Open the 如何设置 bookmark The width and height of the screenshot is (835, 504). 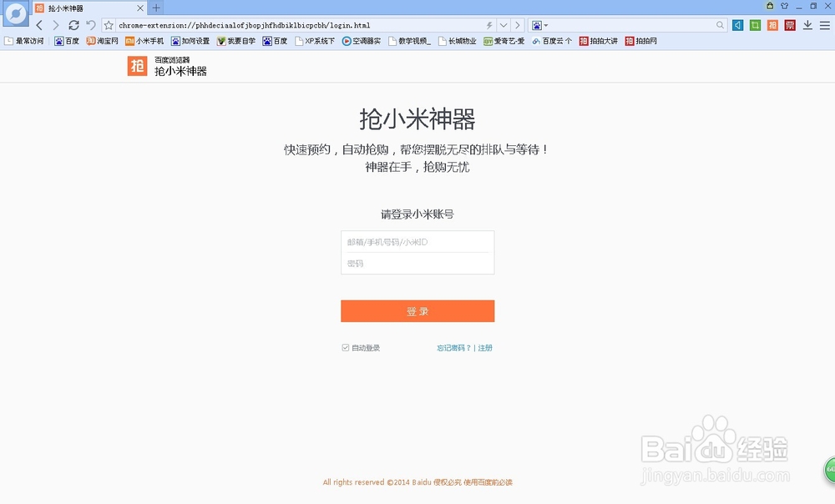click(190, 41)
